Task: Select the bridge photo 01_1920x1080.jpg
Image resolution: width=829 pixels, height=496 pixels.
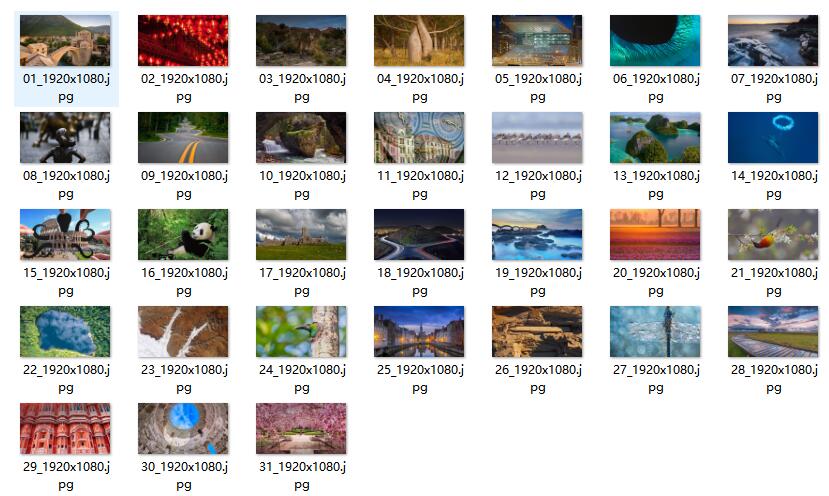Action: click(66, 41)
